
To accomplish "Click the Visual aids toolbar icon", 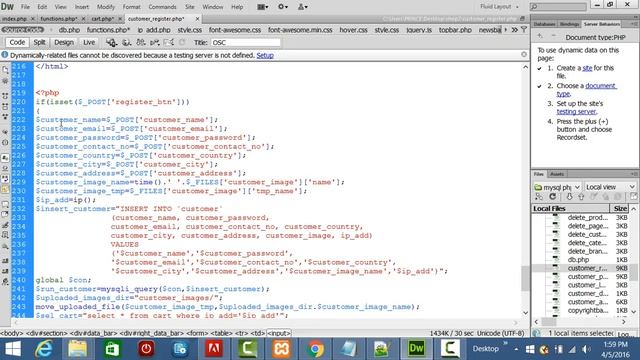I will [x=169, y=42].
